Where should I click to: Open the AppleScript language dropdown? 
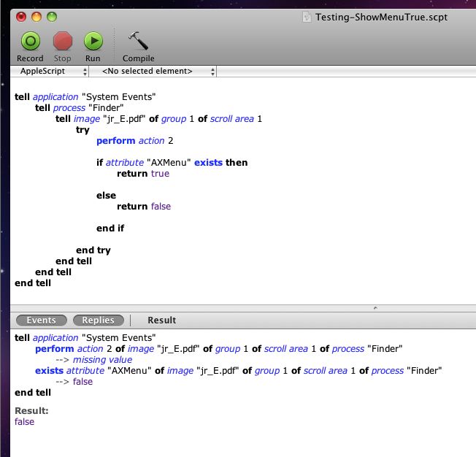(50, 72)
